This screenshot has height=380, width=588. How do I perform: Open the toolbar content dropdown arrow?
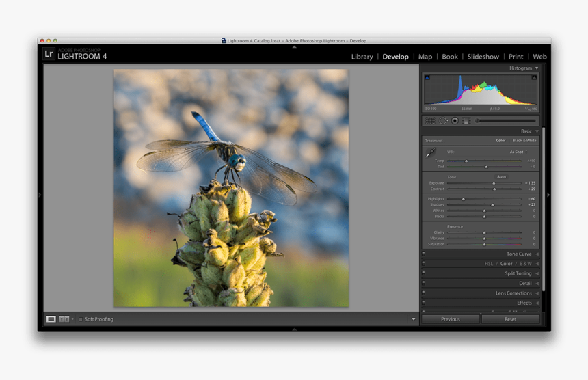(413, 319)
